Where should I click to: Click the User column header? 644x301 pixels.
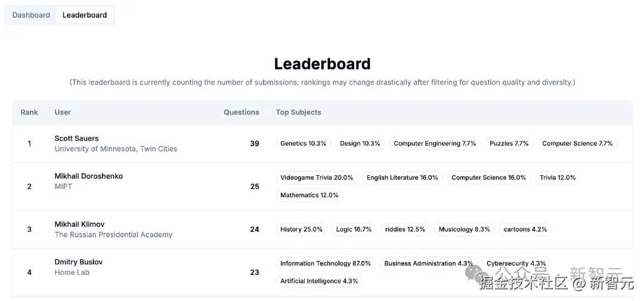coord(63,112)
